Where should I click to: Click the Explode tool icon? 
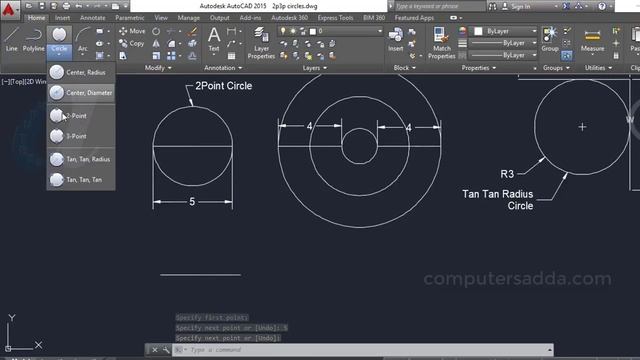point(192,43)
